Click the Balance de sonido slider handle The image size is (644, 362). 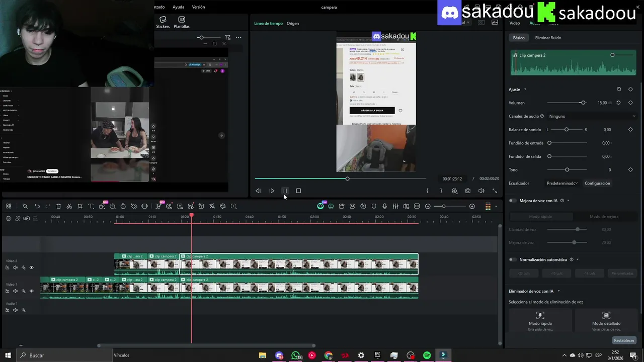tap(567, 130)
